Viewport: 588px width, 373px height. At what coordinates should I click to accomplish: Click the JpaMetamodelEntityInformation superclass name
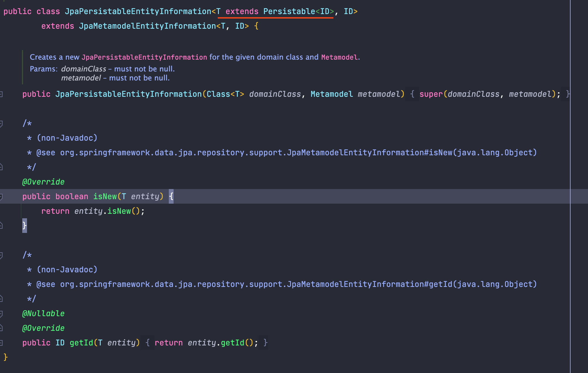coord(147,26)
